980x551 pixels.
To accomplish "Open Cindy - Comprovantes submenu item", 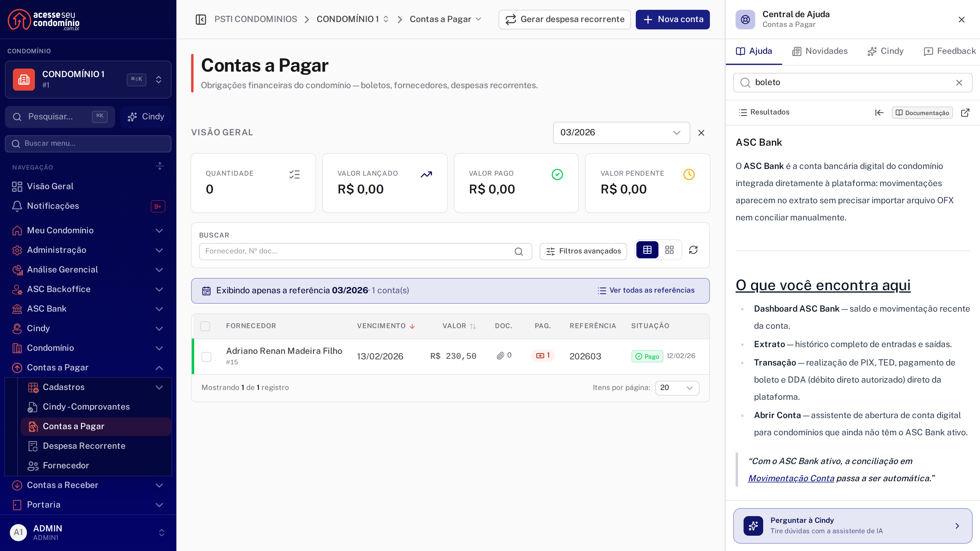I will 96,407.
